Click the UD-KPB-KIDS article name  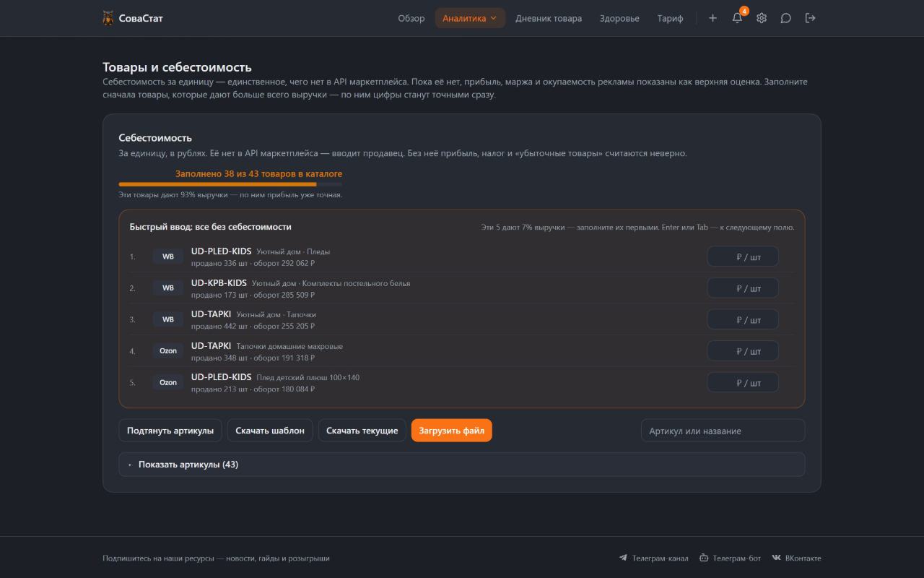click(219, 282)
